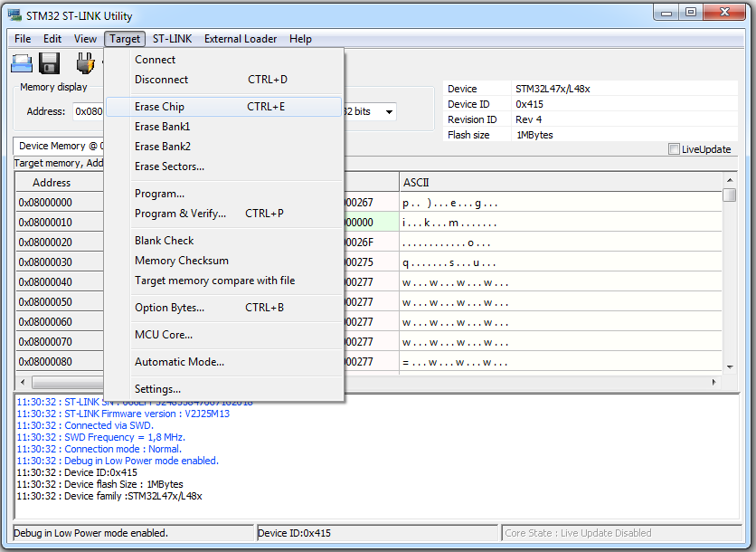The height and width of the screenshot is (552, 756).
Task: Select address row 0x08000060
Action: pyautogui.click(x=59, y=322)
